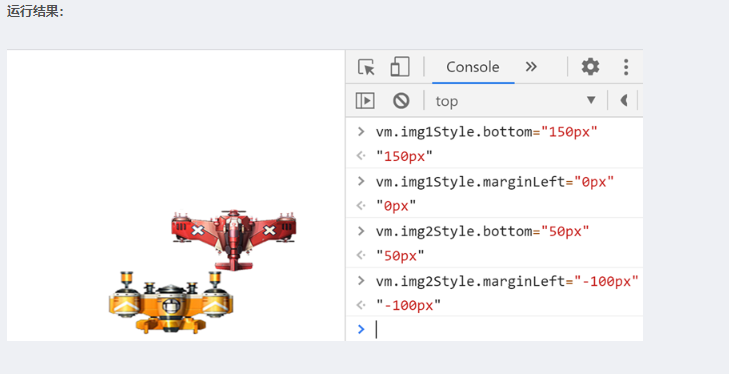
Task: Toggle the device toolbar icon
Action: click(x=400, y=67)
